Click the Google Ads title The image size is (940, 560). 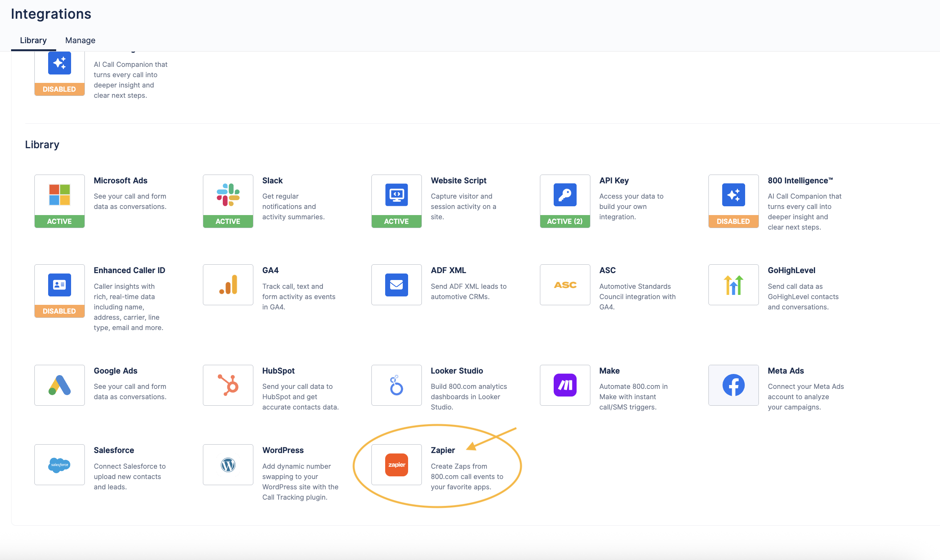[x=116, y=371]
